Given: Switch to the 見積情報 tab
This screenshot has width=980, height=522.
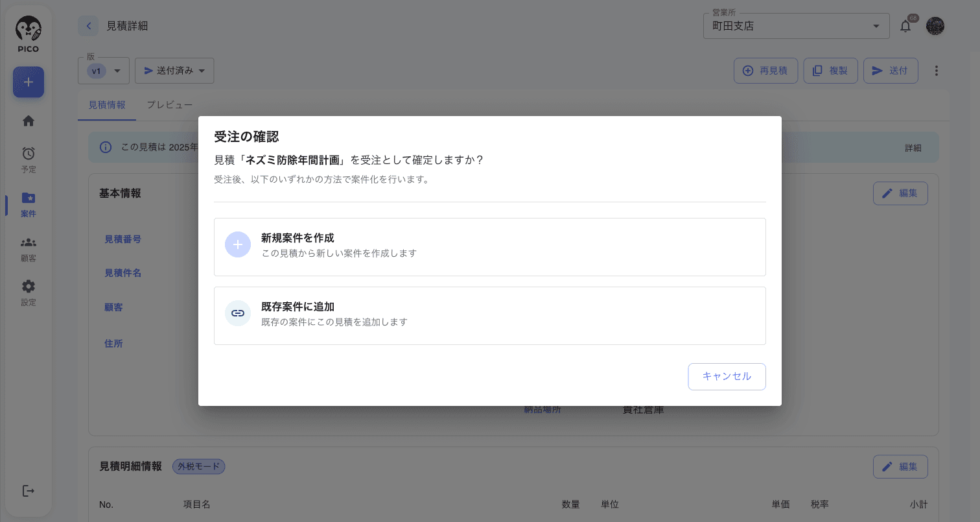Looking at the screenshot, I should pyautogui.click(x=107, y=105).
